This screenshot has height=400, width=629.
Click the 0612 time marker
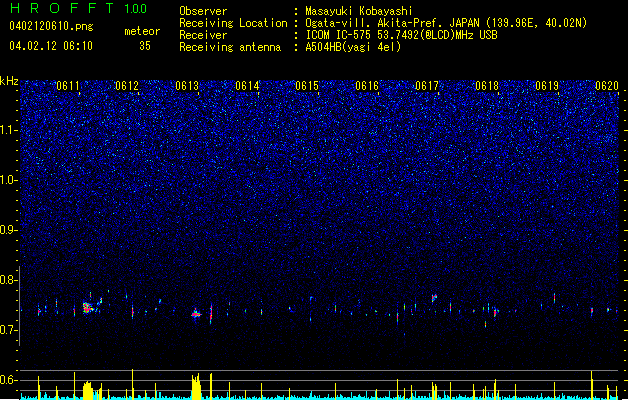127,86
